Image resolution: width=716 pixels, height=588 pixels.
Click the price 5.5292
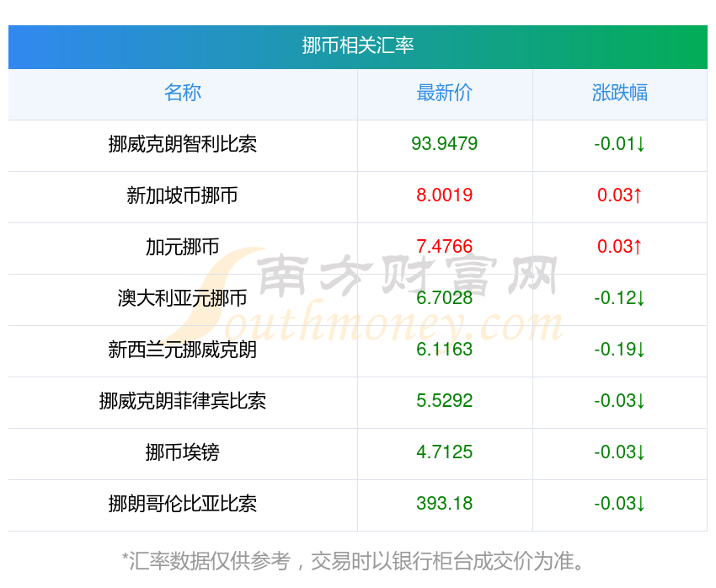pyautogui.click(x=444, y=401)
